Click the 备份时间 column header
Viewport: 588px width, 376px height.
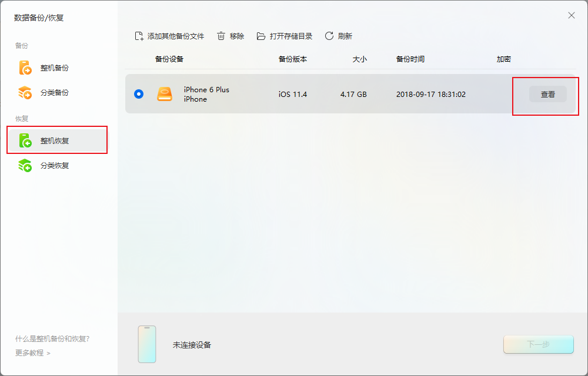coord(410,59)
